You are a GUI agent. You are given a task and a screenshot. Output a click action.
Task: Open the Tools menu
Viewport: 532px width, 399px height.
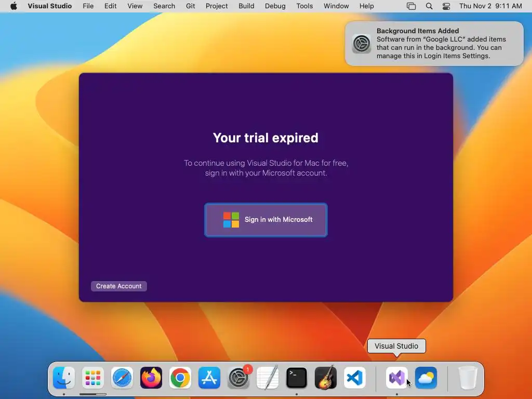tap(304, 6)
